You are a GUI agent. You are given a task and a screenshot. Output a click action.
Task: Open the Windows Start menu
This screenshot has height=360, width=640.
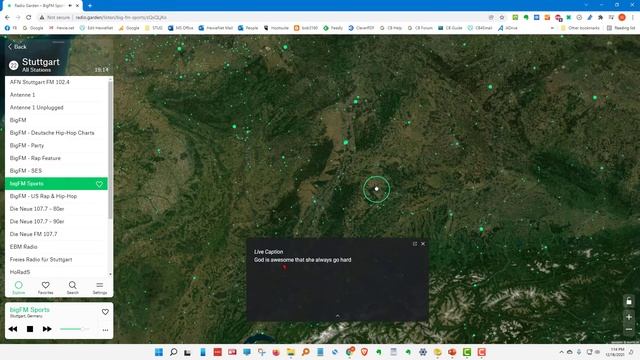coord(159,352)
